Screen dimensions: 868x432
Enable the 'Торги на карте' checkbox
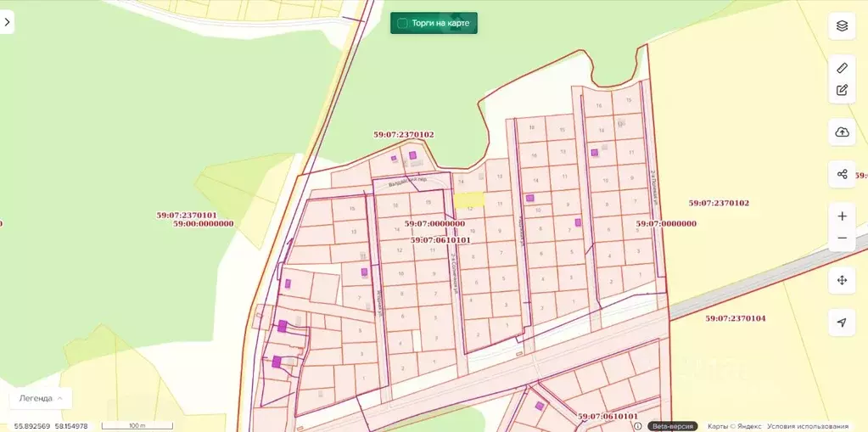(403, 23)
